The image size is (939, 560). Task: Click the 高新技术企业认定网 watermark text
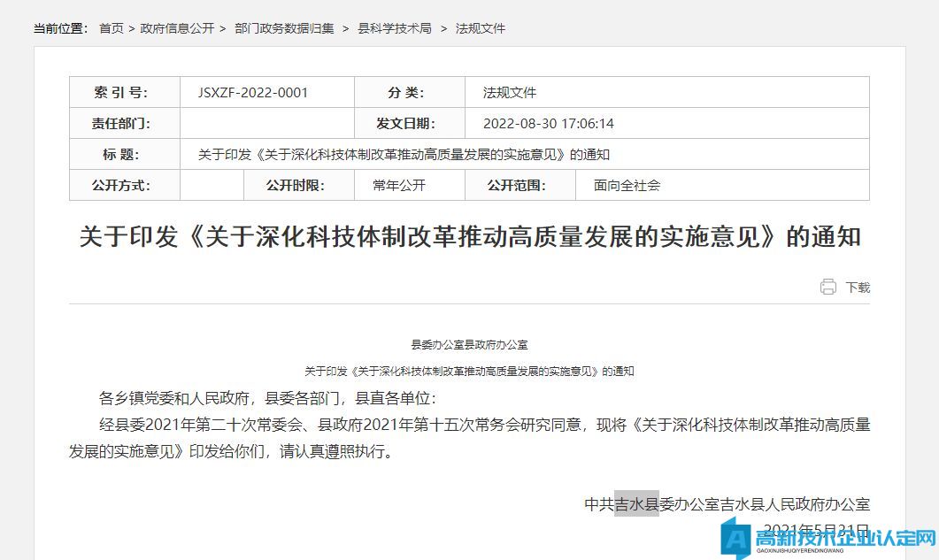843,538
